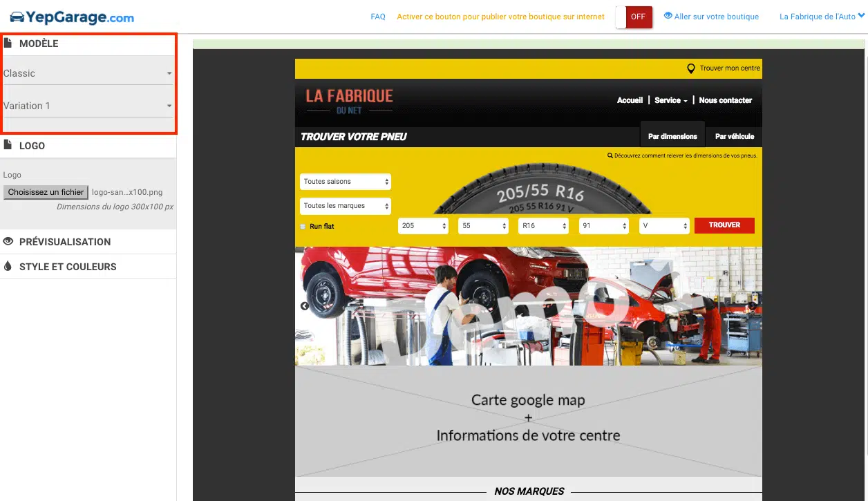Image resolution: width=868 pixels, height=501 pixels.
Task: Expand the Toutes saisons selector
Action: tap(346, 182)
